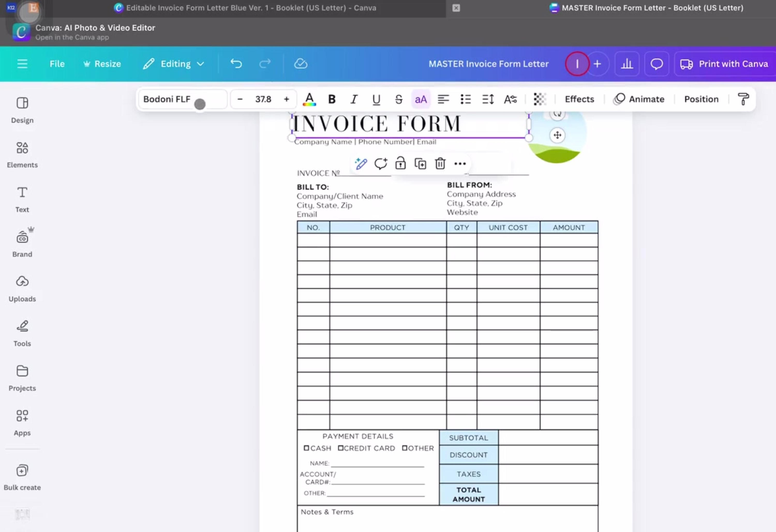
Task: Duplicate the selected text element
Action: [420, 164]
